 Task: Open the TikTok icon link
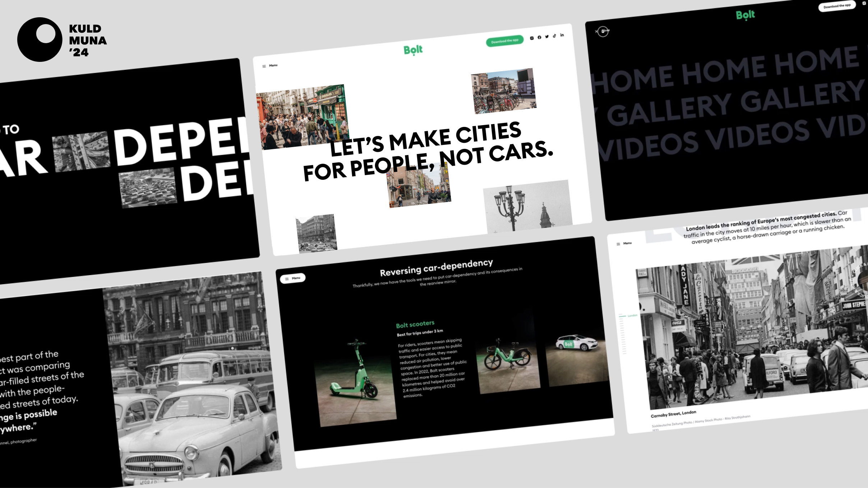coord(554,36)
